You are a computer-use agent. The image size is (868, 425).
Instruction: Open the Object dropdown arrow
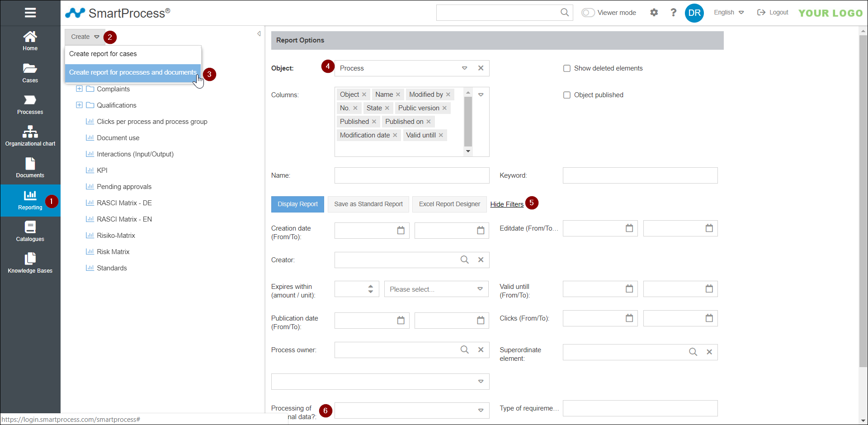tap(464, 68)
